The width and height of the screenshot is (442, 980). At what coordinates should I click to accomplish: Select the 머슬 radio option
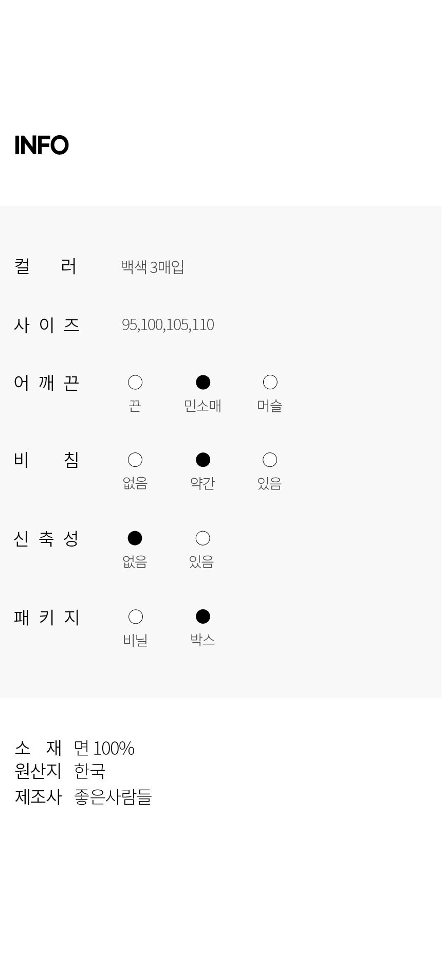(x=270, y=383)
